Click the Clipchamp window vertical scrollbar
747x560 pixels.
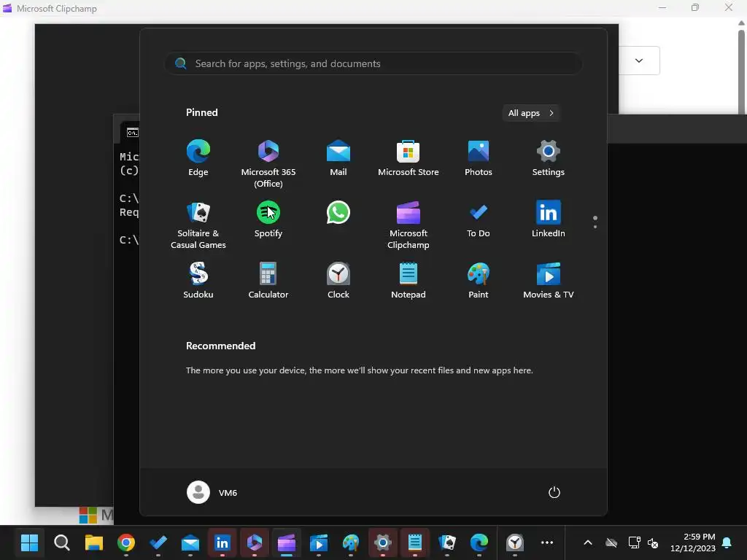tap(741, 71)
